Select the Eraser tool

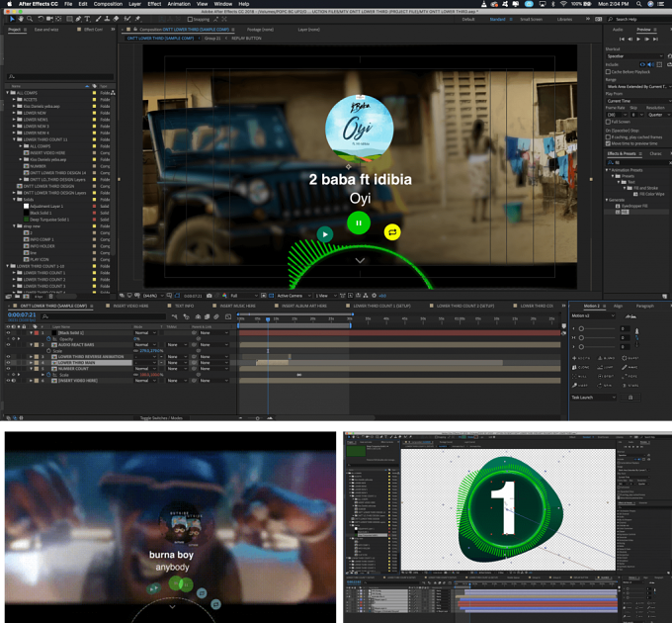pyautogui.click(x=116, y=19)
